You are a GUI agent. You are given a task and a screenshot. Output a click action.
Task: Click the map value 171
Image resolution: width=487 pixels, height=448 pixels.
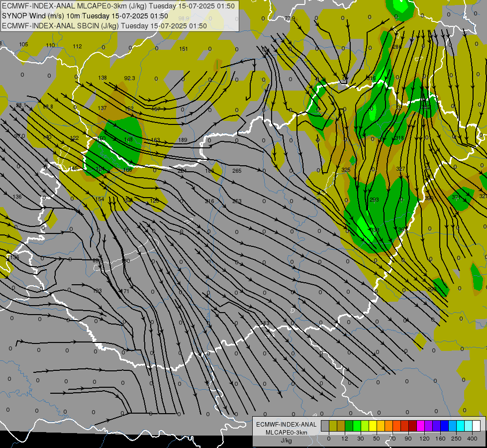tap(124, 291)
